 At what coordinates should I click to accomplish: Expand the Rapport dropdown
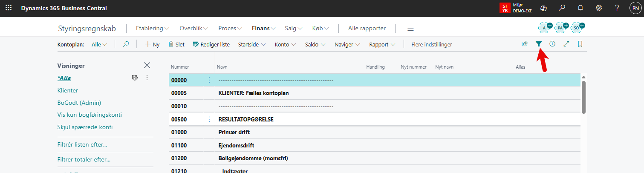pyautogui.click(x=382, y=44)
